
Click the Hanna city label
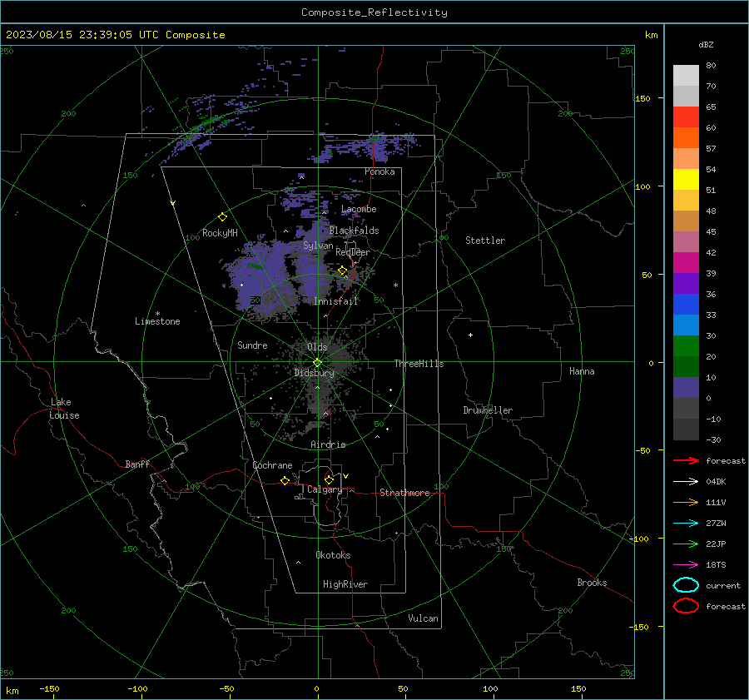(x=582, y=371)
